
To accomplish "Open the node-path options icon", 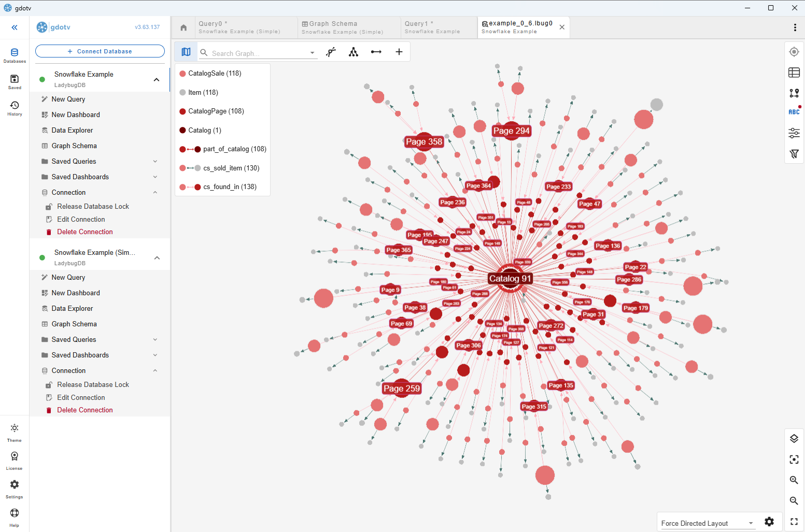I will pyautogui.click(x=794, y=93).
